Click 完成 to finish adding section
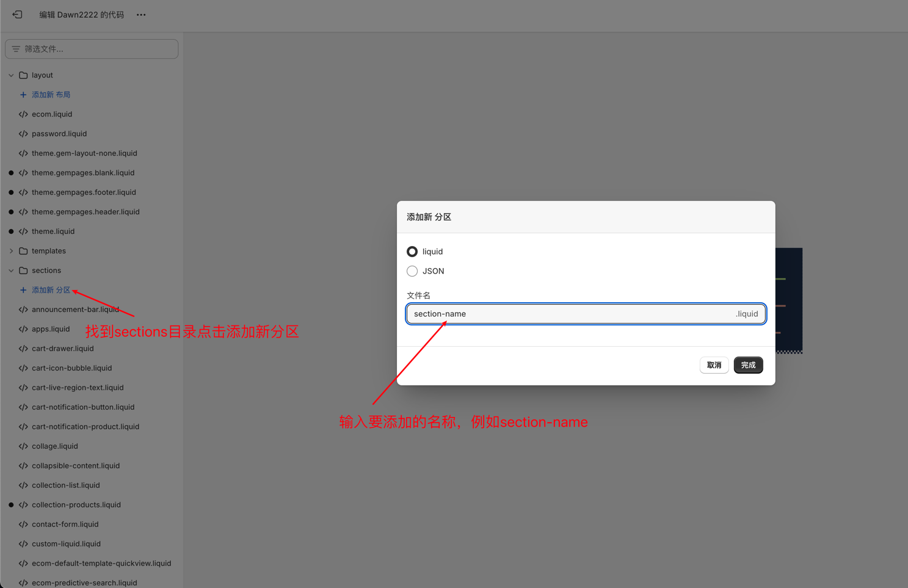 (x=748, y=365)
